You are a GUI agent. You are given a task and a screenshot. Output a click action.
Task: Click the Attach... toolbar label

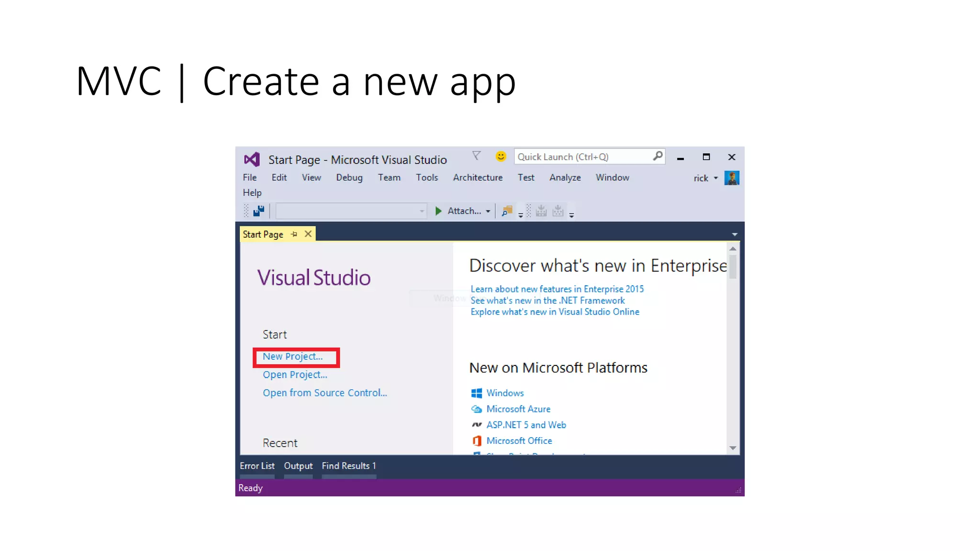[464, 211]
